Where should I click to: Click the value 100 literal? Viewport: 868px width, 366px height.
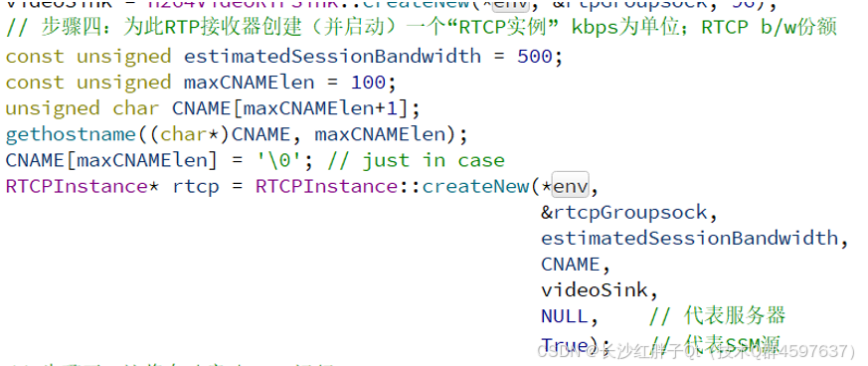pyautogui.click(x=368, y=83)
